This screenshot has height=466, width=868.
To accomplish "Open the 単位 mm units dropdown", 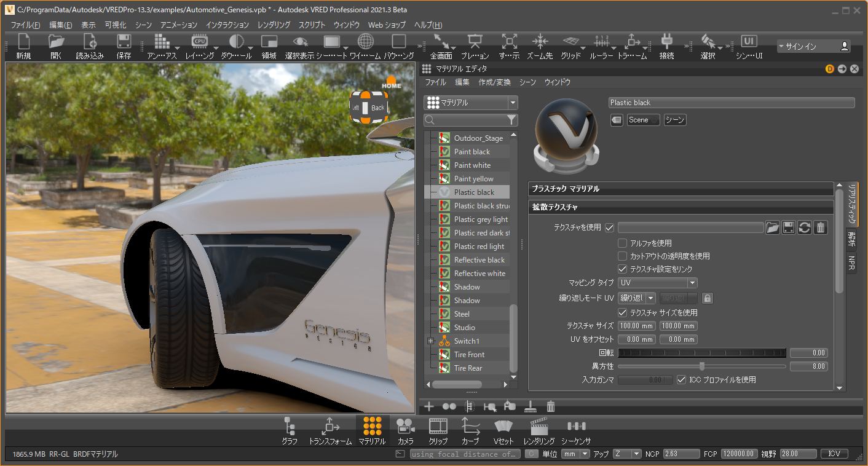I will click(576, 454).
